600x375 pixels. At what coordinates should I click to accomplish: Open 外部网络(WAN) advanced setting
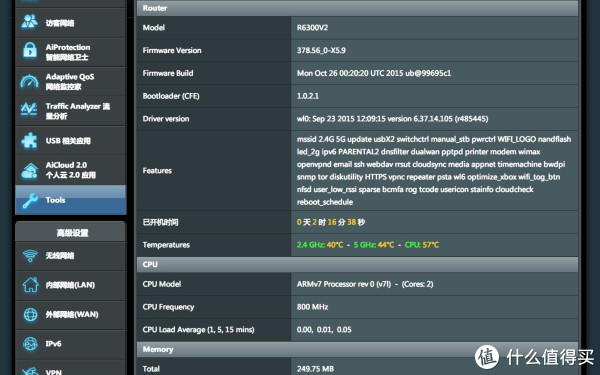tap(71, 315)
